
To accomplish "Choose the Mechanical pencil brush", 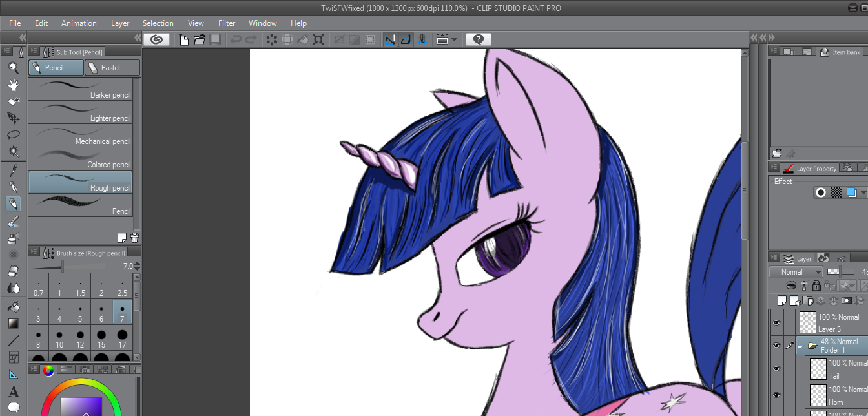I will (80, 136).
